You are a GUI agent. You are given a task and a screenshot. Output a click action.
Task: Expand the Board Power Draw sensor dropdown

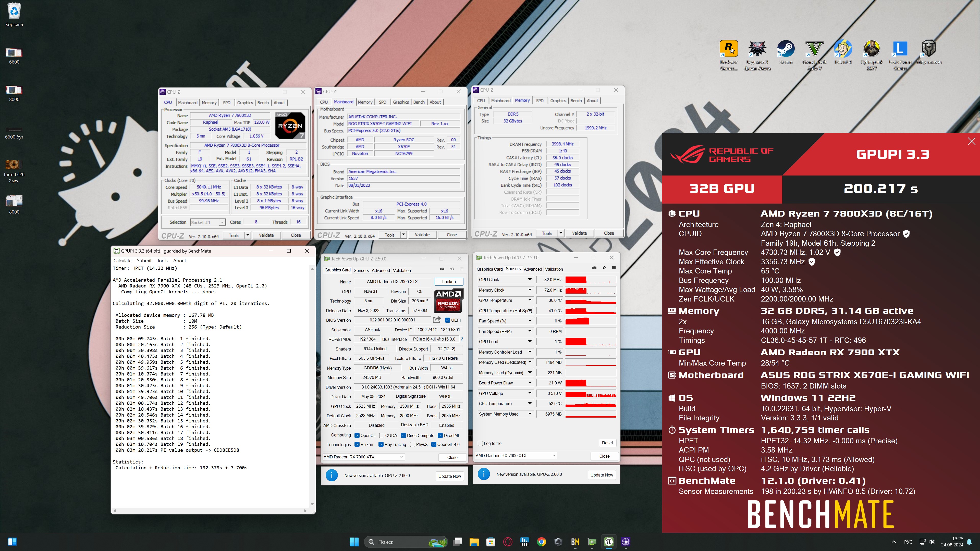coord(530,383)
